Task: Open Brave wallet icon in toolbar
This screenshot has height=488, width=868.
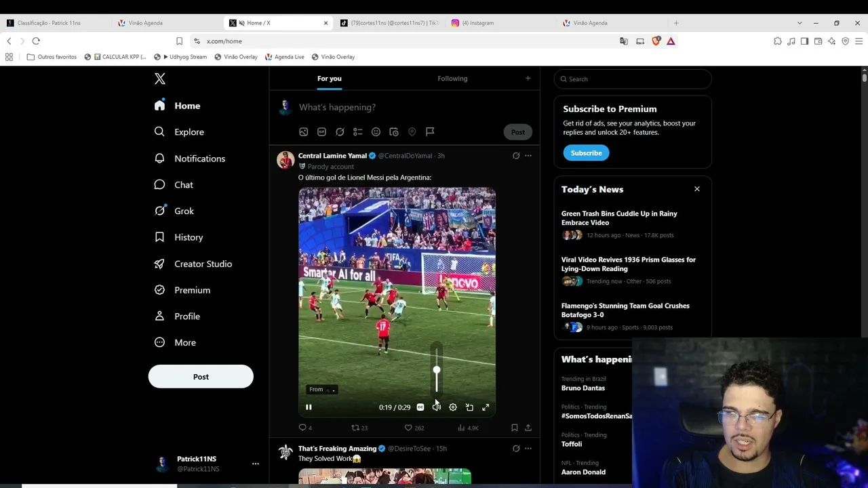Action: [x=818, y=41]
